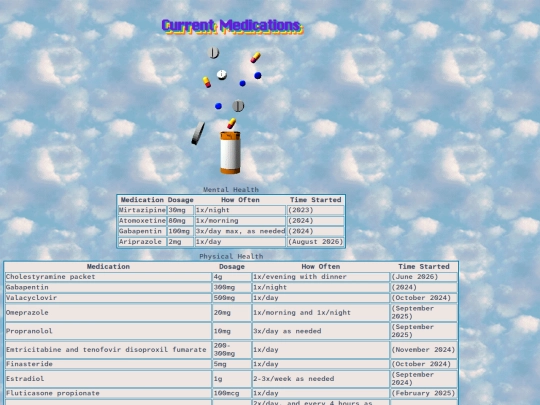Screen dimensions: 540x405
Task: Click the "(August 2026)" date cell
Action: pyautogui.click(x=315, y=242)
